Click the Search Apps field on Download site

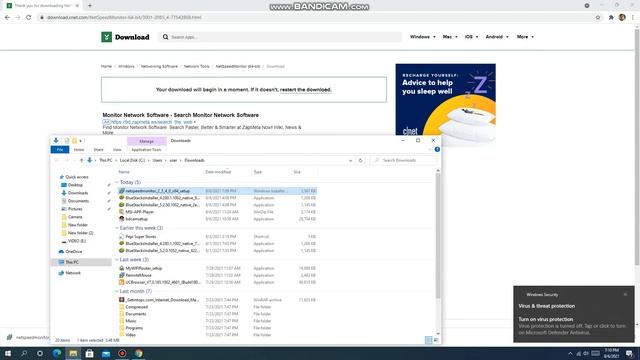click(280, 37)
